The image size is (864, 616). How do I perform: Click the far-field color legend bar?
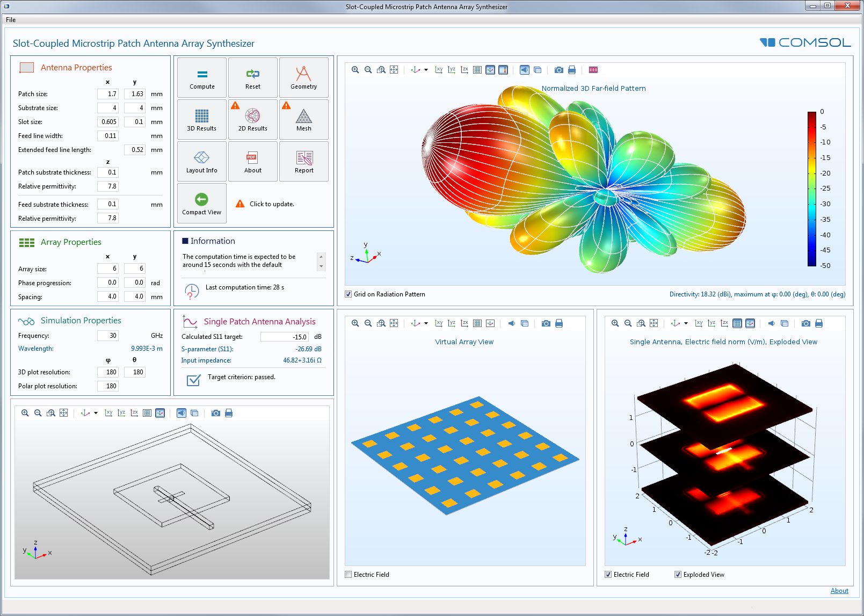pos(812,189)
